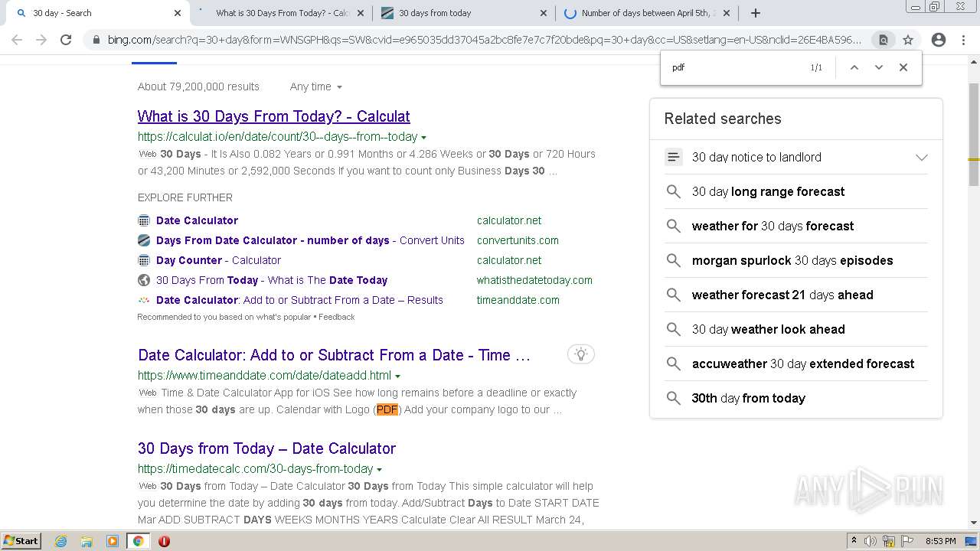Image resolution: width=980 pixels, height=551 pixels.
Task: Click find-in-page icon in address bar
Action: (x=883, y=40)
